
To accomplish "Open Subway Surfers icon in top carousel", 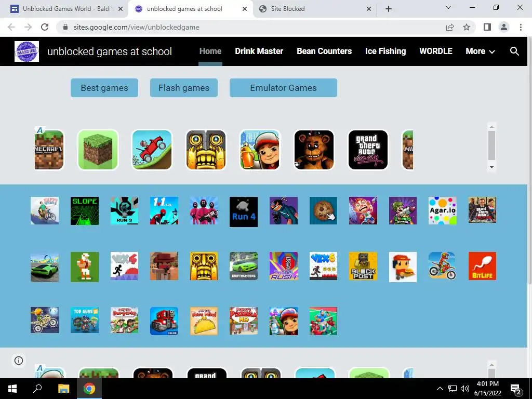I will pyautogui.click(x=260, y=150).
